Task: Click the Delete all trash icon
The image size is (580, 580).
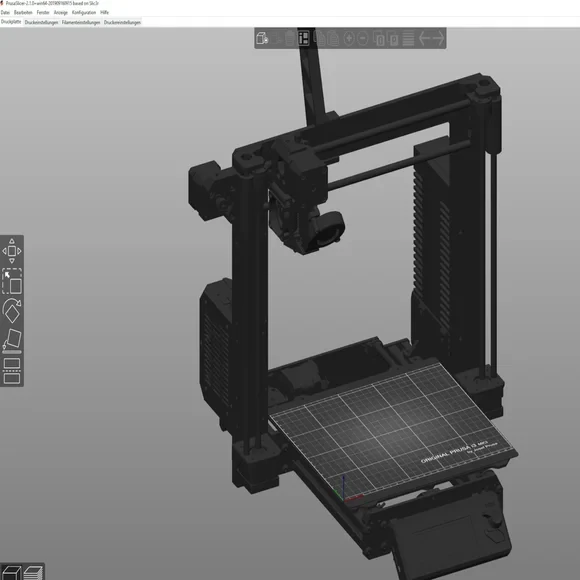Action: pyautogui.click(x=290, y=38)
